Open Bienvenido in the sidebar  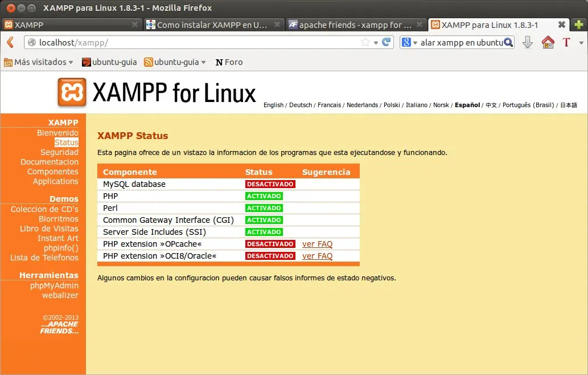(x=57, y=133)
